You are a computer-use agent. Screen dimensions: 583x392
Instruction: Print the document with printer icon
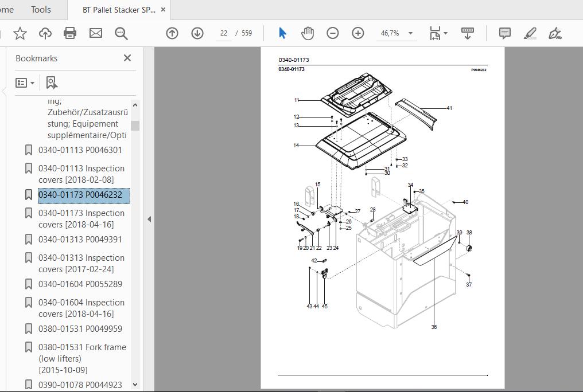[70, 33]
